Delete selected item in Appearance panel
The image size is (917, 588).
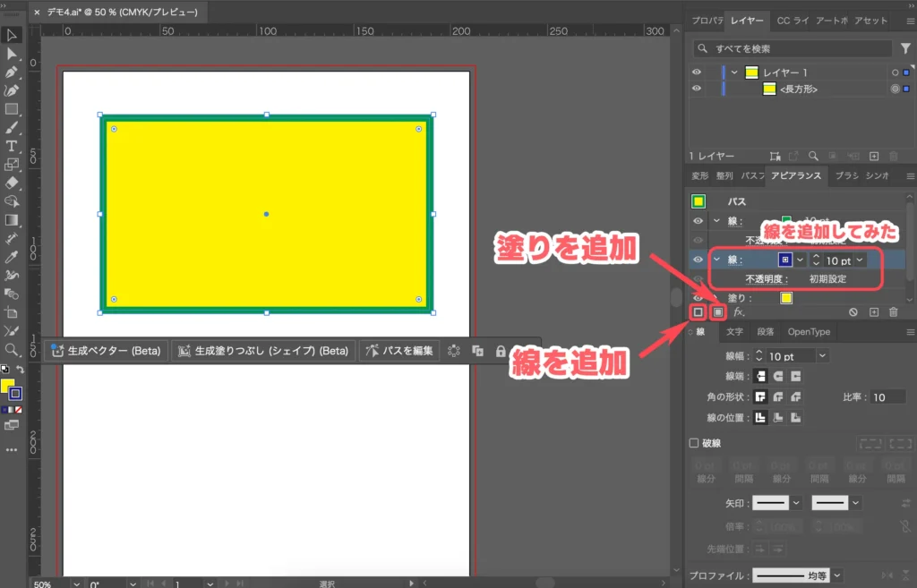pyautogui.click(x=893, y=312)
